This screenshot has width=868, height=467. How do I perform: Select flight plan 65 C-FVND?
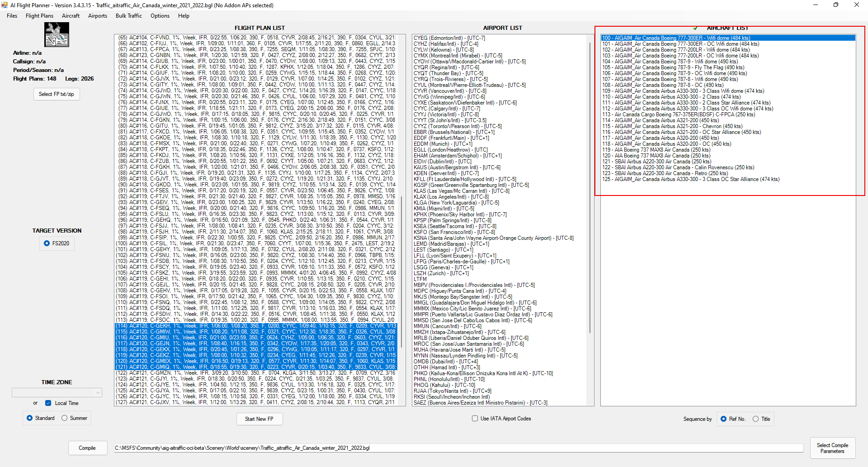click(x=256, y=38)
